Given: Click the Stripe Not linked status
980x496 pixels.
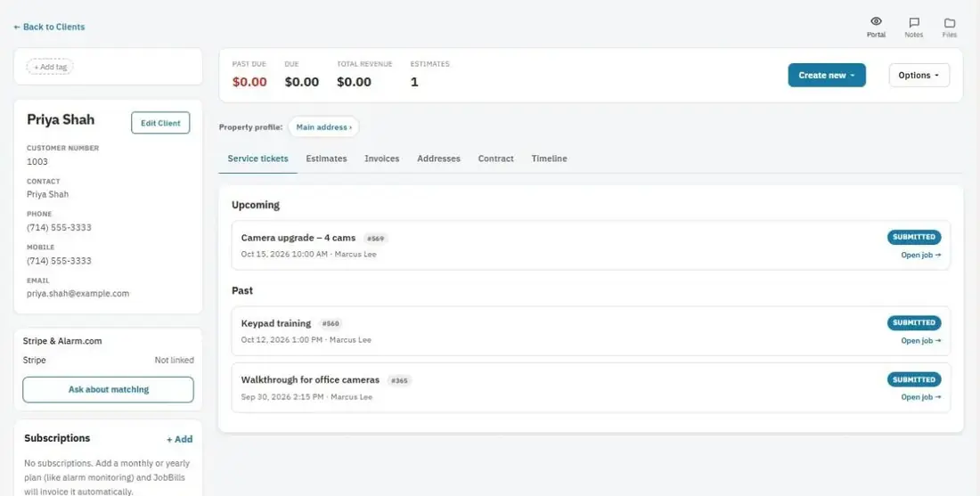Looking at the screenshot, I should point(174,361).
